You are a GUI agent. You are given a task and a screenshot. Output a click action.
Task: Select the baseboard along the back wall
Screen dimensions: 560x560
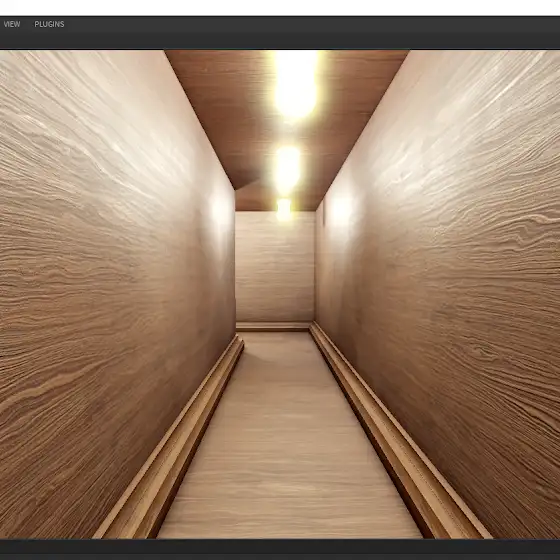[273, 326]
